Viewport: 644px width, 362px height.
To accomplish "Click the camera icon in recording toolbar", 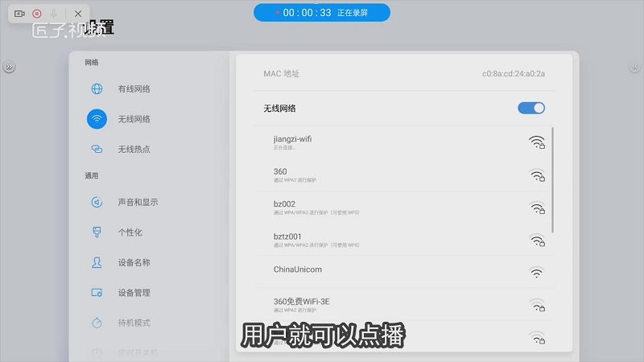I will click(19, 14).
